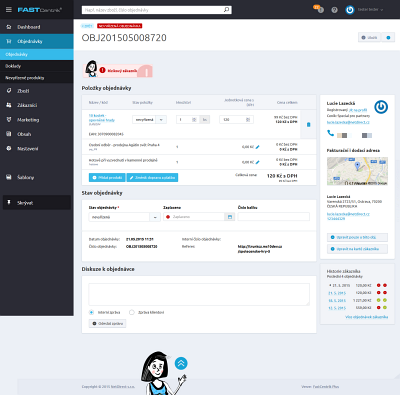Click the risk customer exclamation warning icon
The width and height of the screenshot is (400, 395).
pos(102,70)
